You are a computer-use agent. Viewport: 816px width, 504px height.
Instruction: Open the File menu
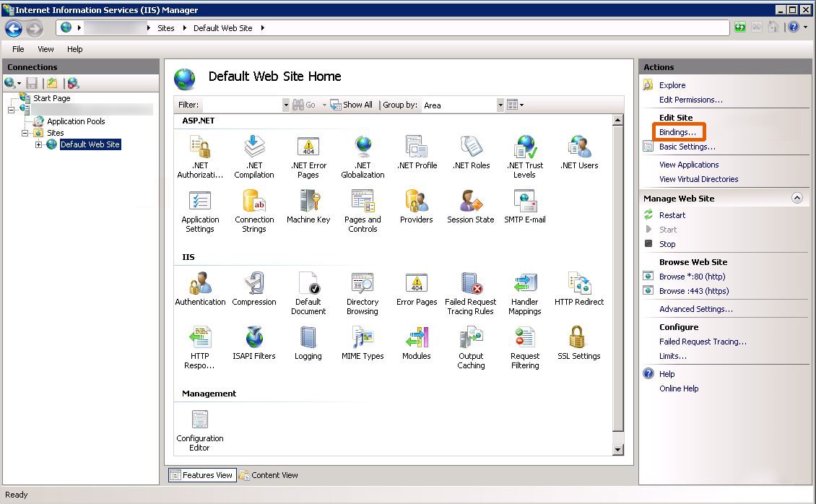[x=18, y=49]
